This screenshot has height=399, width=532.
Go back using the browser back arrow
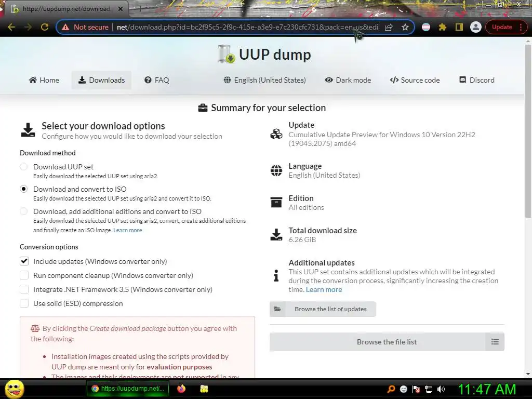[x=11, y=27]
